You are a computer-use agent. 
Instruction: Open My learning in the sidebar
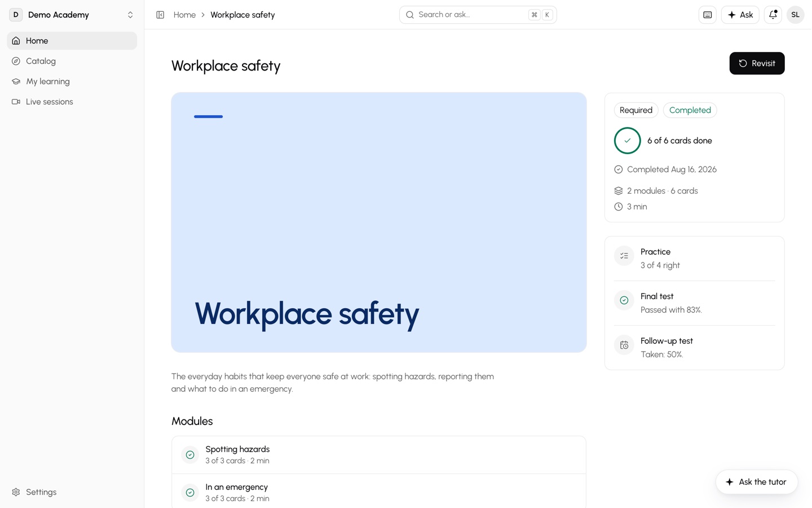point(72,81)
